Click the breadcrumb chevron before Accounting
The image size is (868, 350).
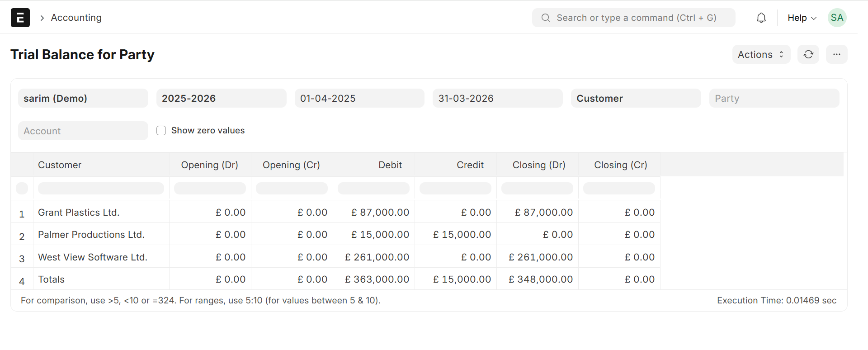(x=42, y=18)
